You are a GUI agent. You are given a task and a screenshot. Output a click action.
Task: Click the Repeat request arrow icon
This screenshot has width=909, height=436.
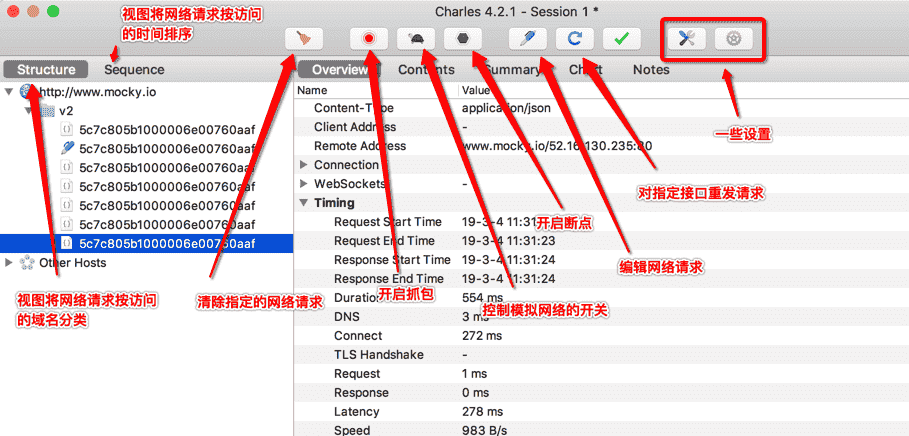pos(575,39)
